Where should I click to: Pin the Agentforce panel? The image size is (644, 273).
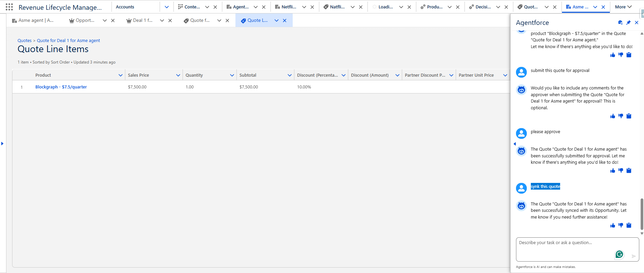629,23
